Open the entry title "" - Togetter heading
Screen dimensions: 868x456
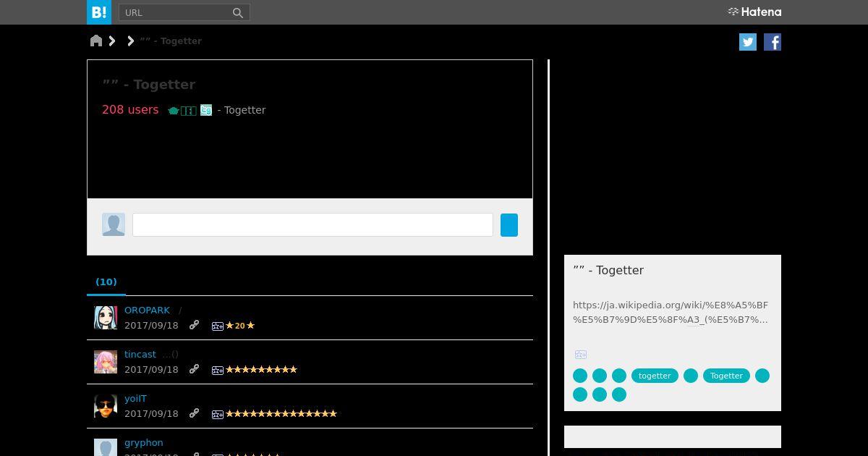[x=149, y=85]
